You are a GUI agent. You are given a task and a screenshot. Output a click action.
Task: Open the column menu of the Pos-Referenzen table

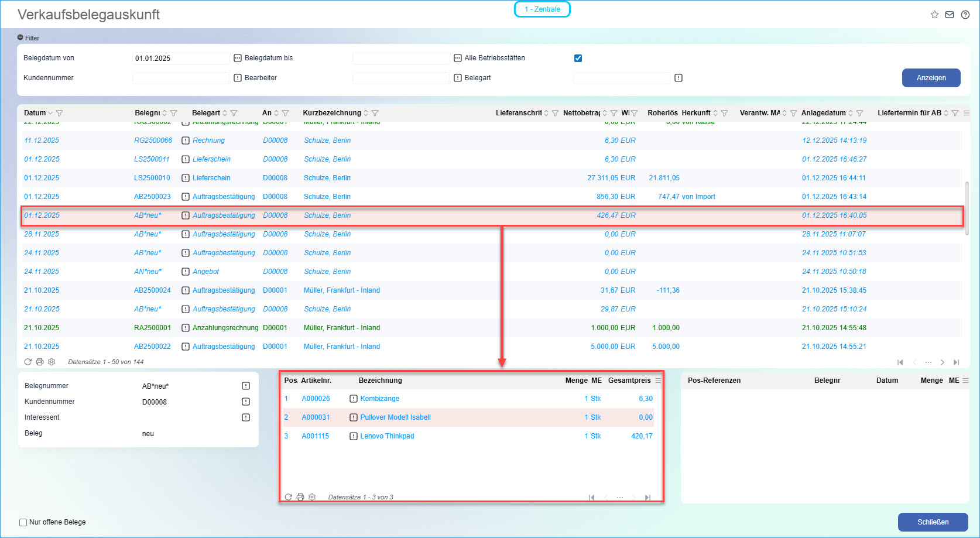pos(965,381)
